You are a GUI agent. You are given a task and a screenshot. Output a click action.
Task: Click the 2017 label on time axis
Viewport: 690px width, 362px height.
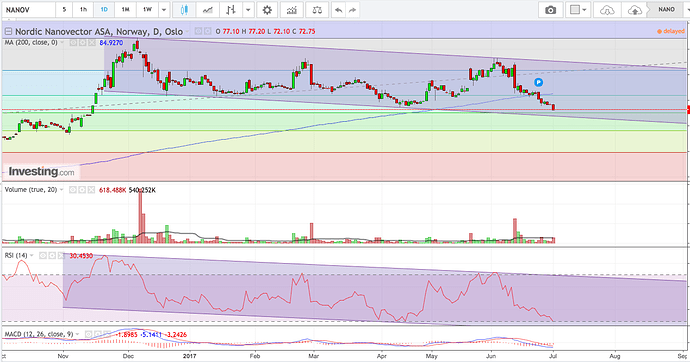[190, 356]
